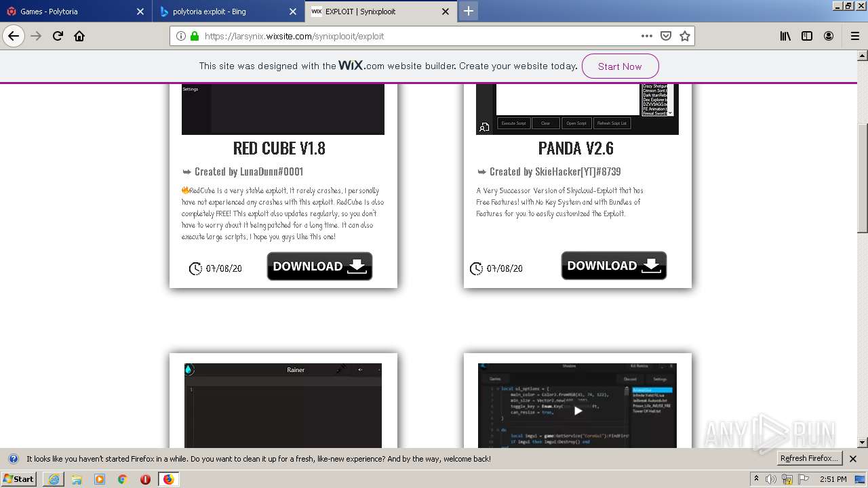
Task: Click Red Cube date 07/08/20
Action: 224,268
